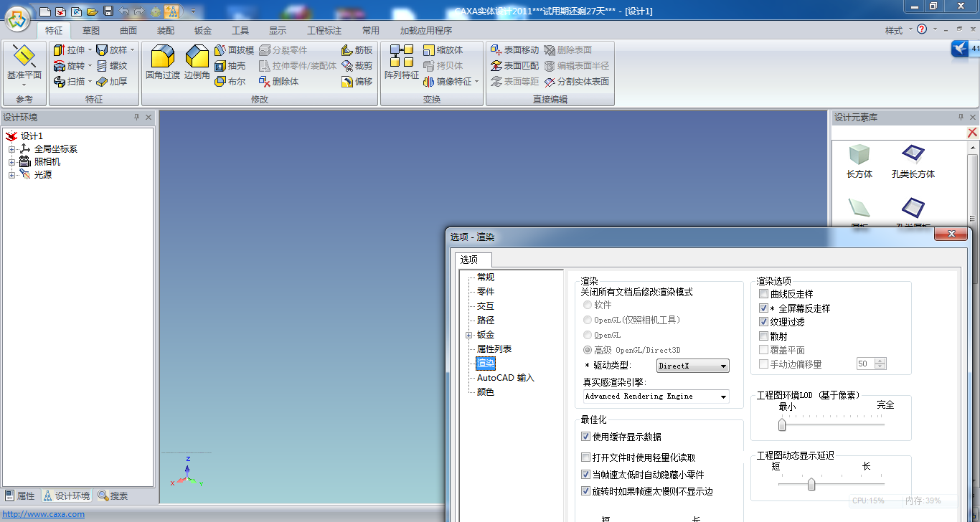Select the 筋板 rib tool
The image size is (980, 522).
[x=357, y=50]
